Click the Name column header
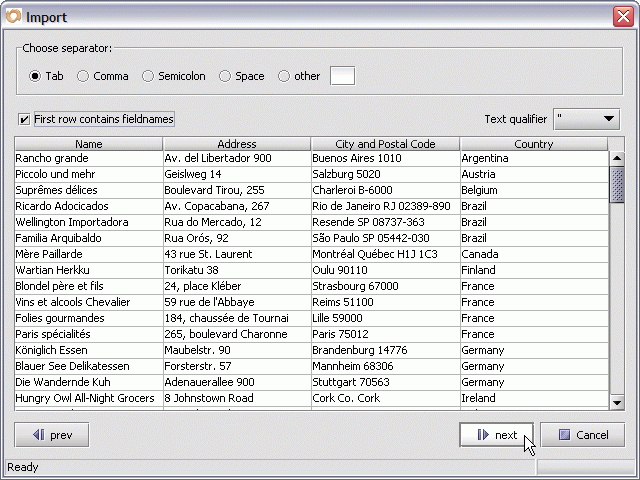 pyautogui.click(x=89, y=144)
